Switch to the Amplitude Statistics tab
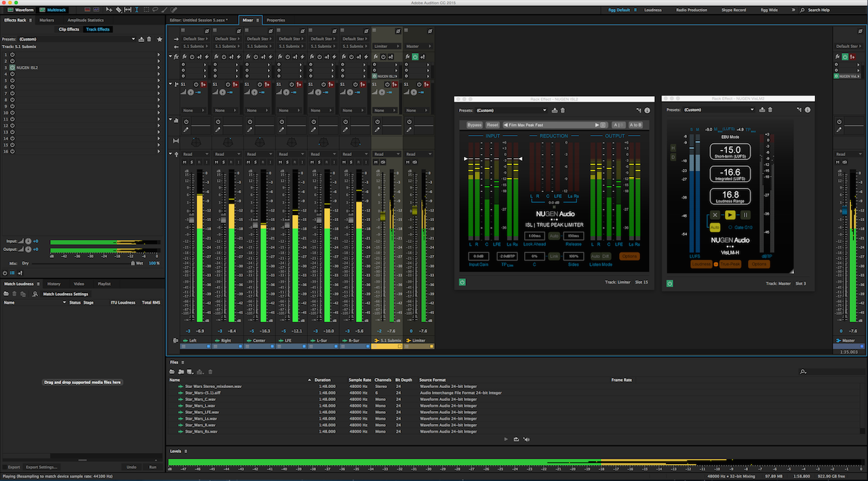Screen dimensions: 868x481 pos(85,20)
